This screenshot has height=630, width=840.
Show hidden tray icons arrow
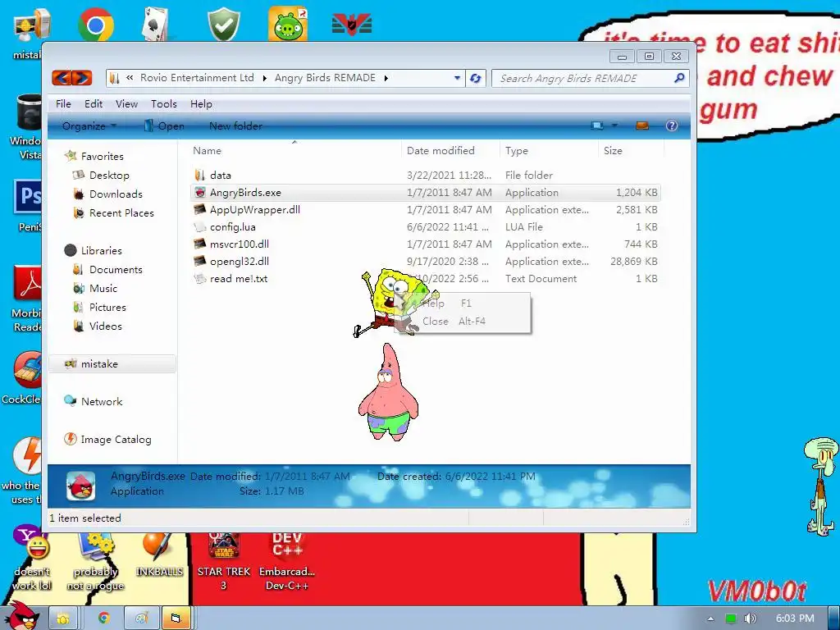click(x=711, y=619)
